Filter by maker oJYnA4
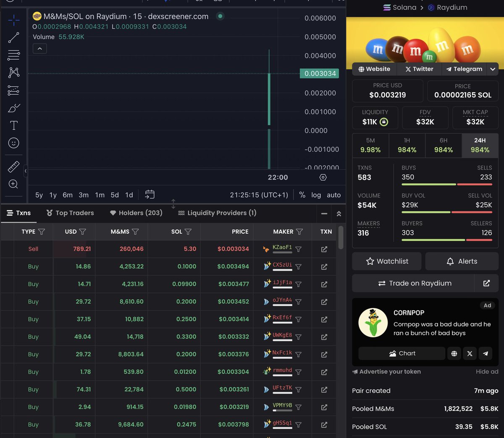 (x=298, y=302)
